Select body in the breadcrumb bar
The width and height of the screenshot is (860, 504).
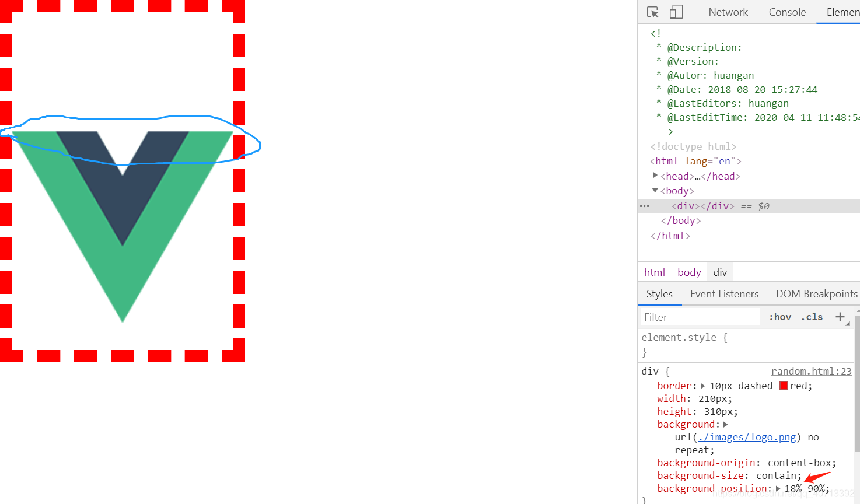tap(689, 272)
